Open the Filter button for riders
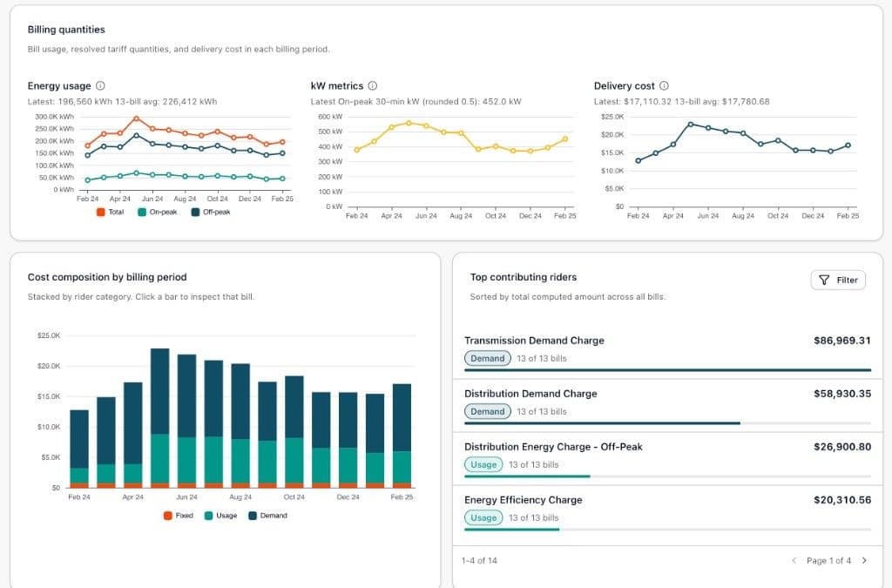892x588 pixels. point(838,280)
